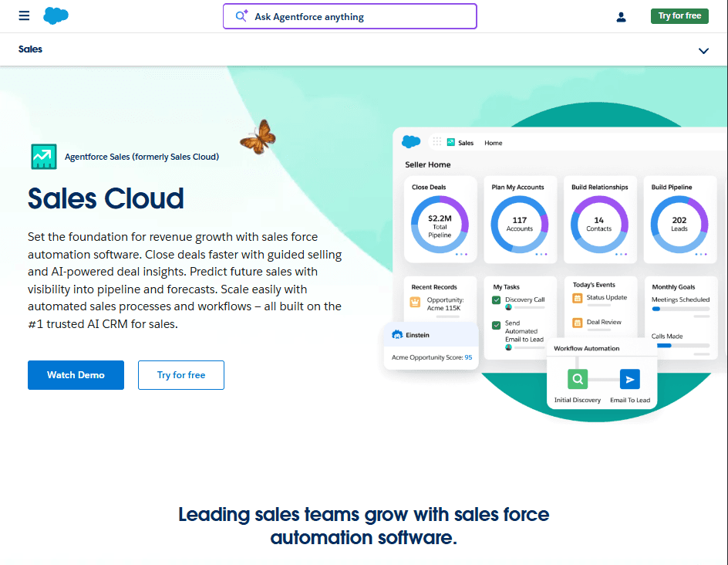
Task: Open the three dots on Plan My Accounts card
Action: click(x=541, y=254)
